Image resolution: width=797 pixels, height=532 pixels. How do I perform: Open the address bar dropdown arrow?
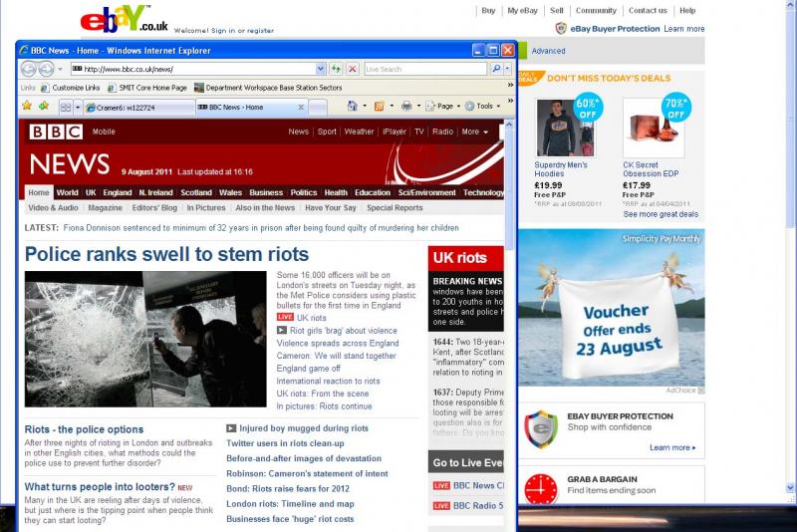[320, 69]
